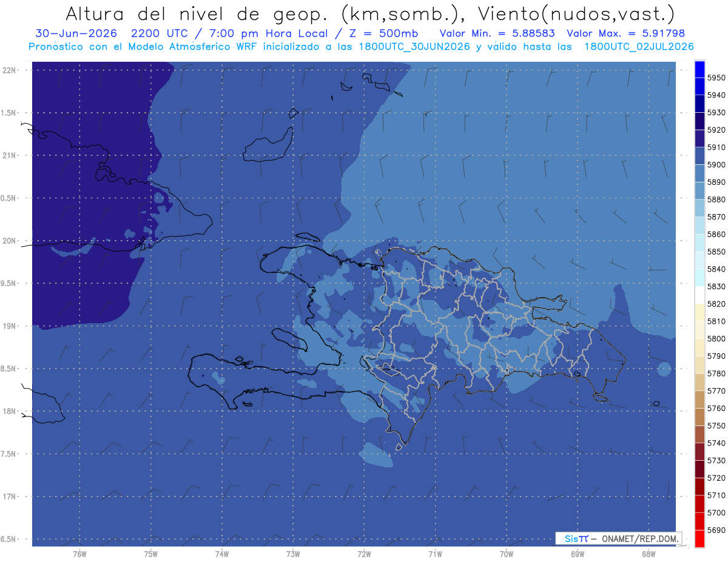Click the legend color band between 5720 and 5730
Screen dimensions: 728x562
699,469
